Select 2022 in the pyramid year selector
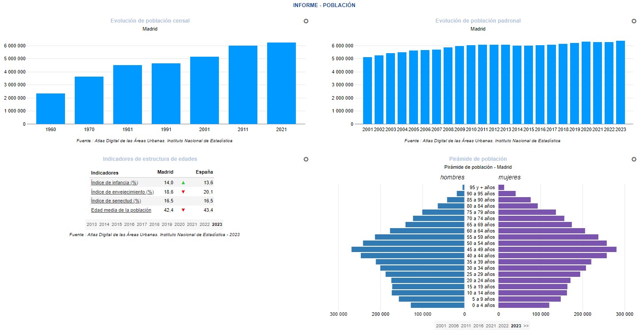Screen dimensions: 644x330 503,326
